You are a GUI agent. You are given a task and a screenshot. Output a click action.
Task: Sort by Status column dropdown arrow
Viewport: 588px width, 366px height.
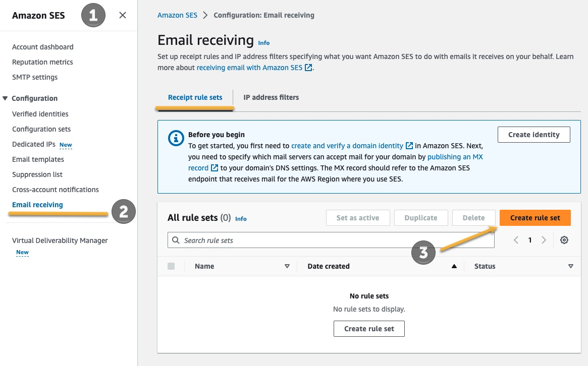(x=571, y=266)
